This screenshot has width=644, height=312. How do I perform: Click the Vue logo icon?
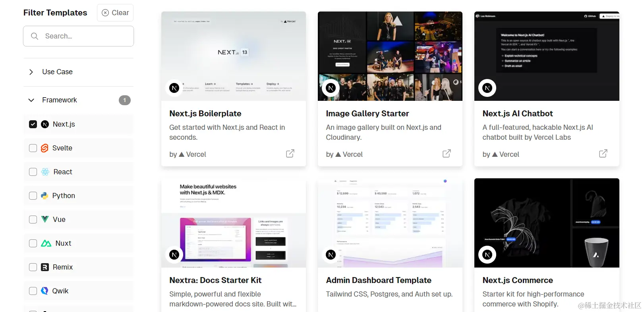coord(45,219)
